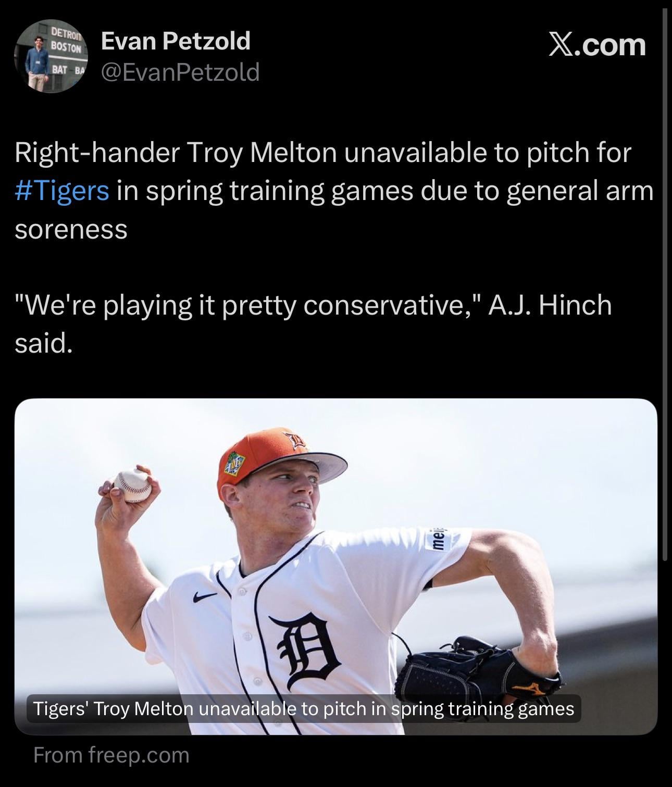672x787 pixels.
Task: Open Evan Petzold's profile picture
Action: (51, 56)
